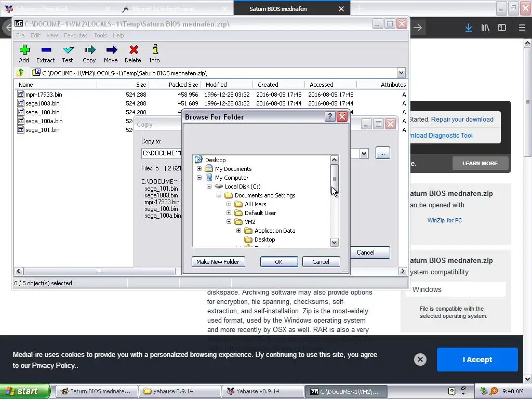The image size is (532, 399).
Task: Click file list horizontal scroll right arrow
Action: pos(403,271)
